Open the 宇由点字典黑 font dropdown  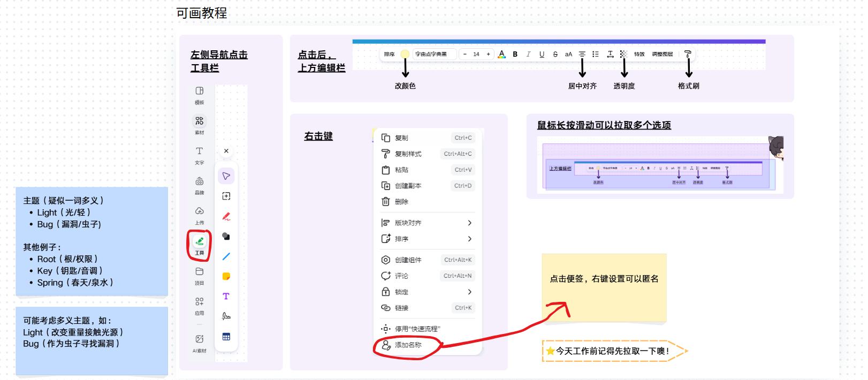pos(435,54)
